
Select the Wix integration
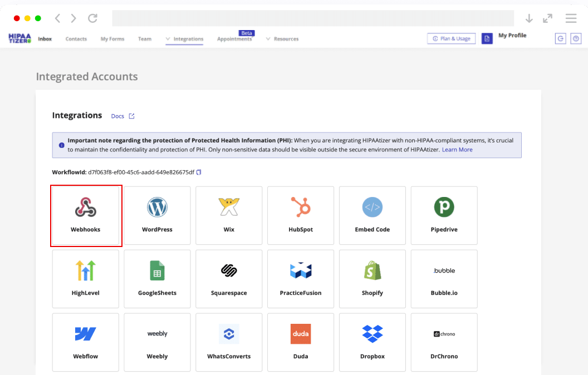point(229,215)
